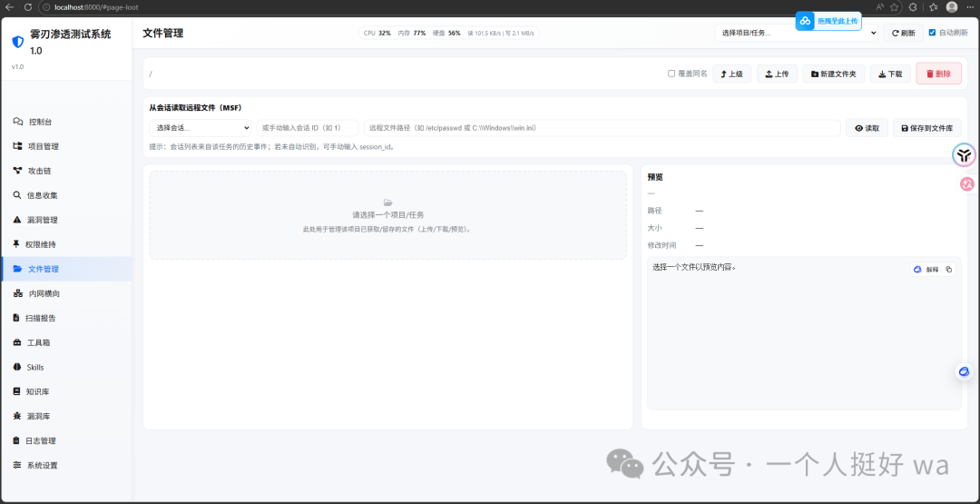Click the localhost address bar
This screenshot has width=980, height=504.
pyautogui.click(x=456, y=7)
